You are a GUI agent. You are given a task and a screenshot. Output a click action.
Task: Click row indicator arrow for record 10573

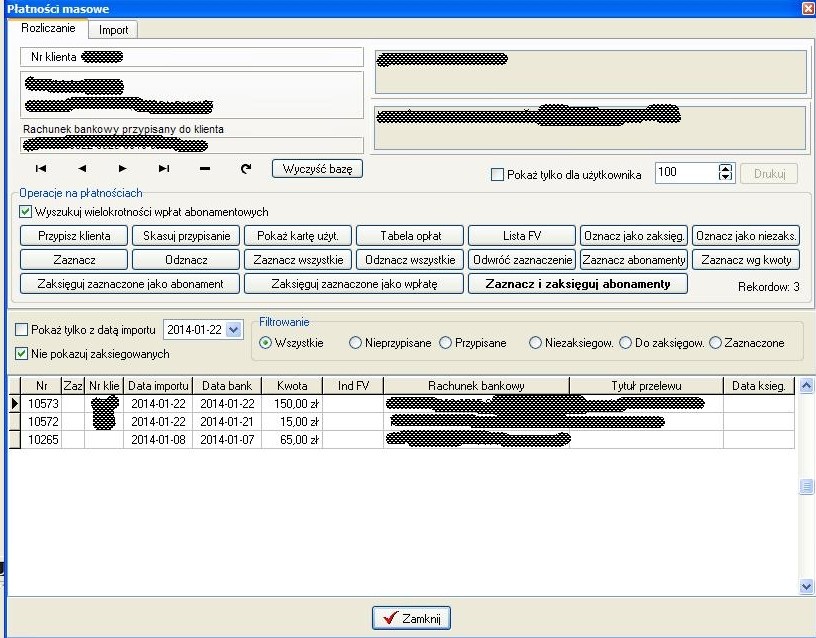15,403
